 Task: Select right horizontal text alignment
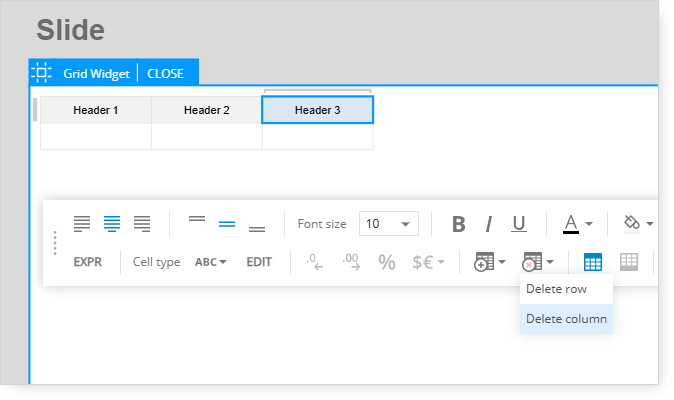coord(142,223)
